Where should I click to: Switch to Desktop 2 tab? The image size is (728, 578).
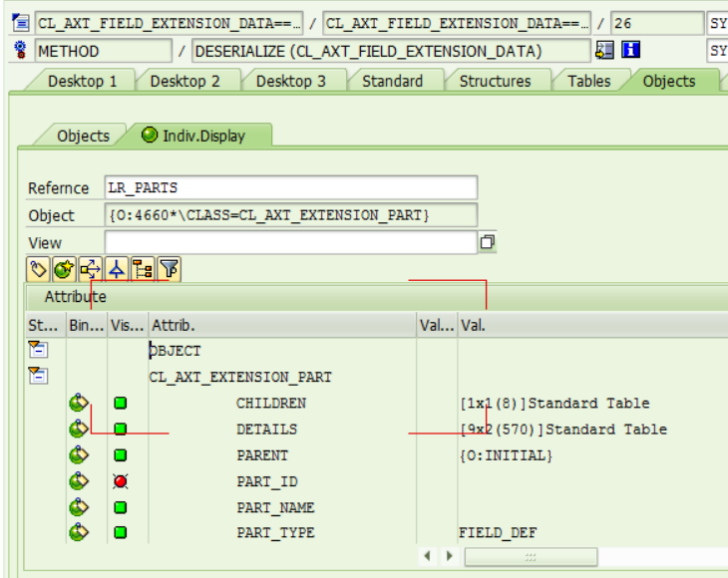[x=184, y=81]
